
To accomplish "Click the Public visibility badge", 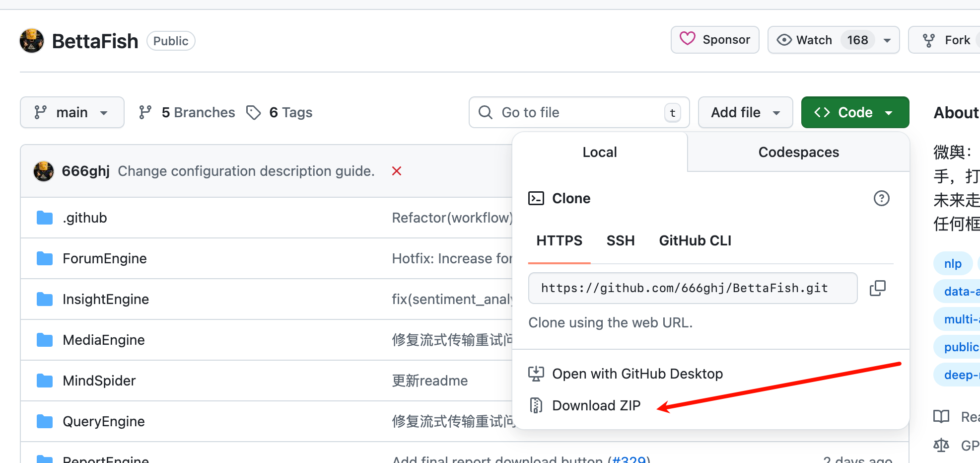I will [x=171, y=41].
